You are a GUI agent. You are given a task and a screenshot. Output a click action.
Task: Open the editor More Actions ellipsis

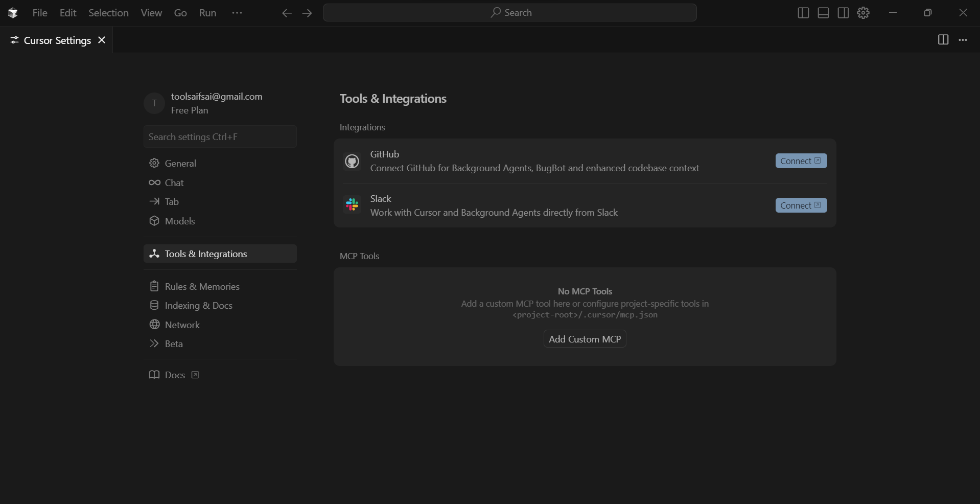coord(963,40)
